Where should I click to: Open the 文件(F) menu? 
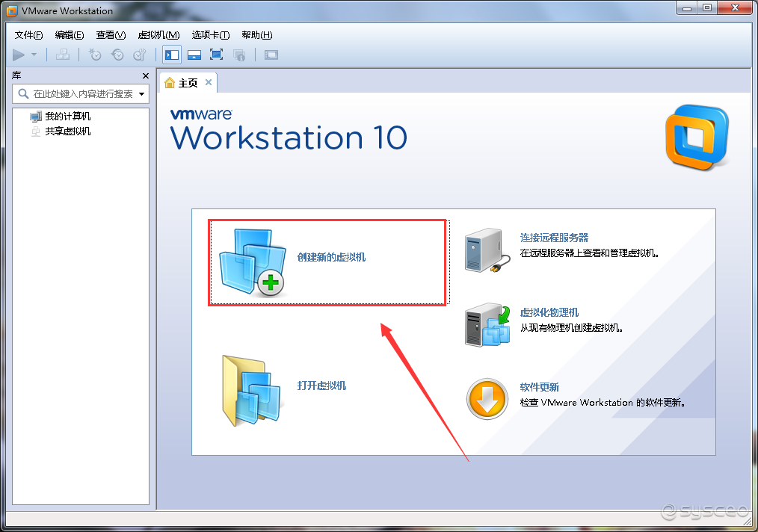click(x=28, y=35)
